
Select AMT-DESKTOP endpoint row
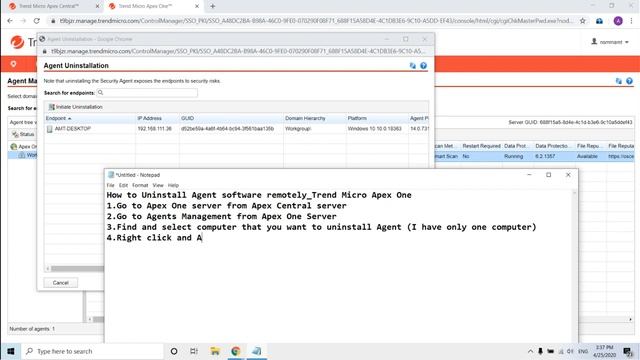[x=237, y=129]
